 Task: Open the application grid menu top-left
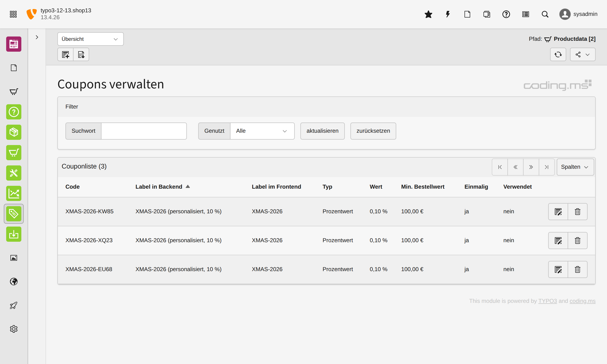point(13,14)
